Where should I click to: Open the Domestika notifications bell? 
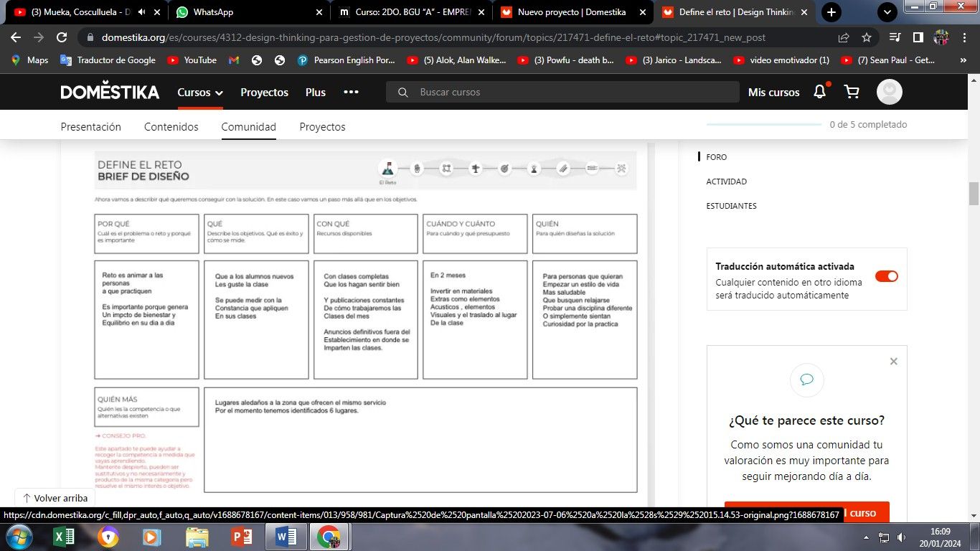click(820, 92)
